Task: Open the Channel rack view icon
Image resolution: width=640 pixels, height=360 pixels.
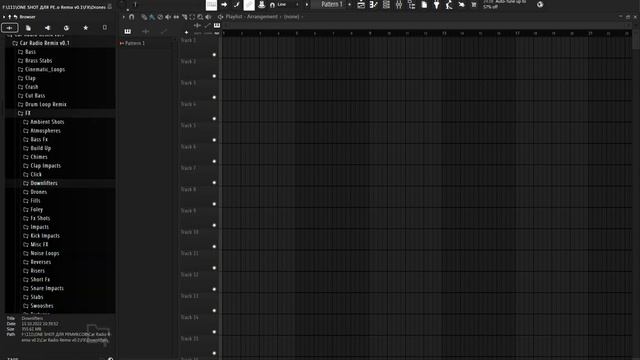Action: point(386,4)
